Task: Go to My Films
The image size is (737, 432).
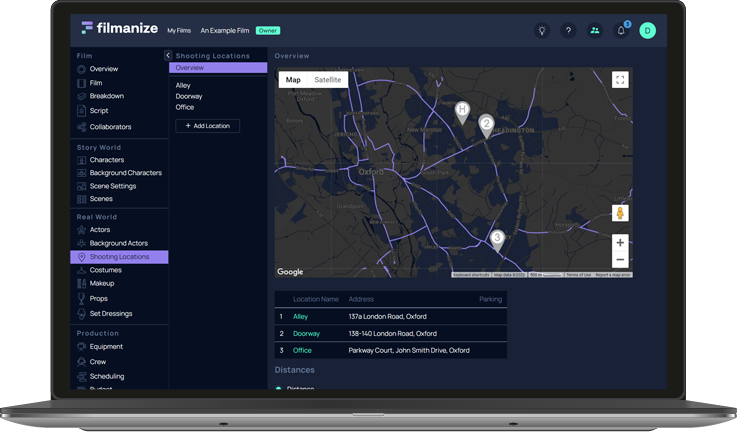Action: [x=179, y=31]
